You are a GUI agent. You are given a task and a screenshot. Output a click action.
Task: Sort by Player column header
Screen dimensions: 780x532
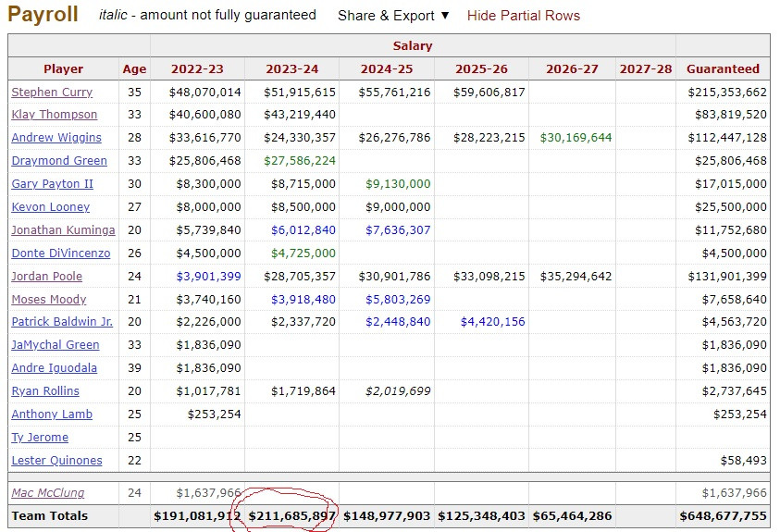63,68
